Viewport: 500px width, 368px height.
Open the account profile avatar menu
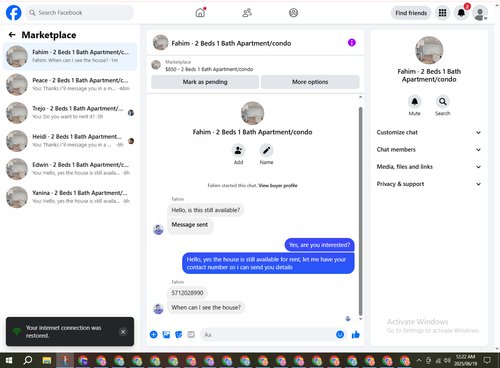click(480, 13)
